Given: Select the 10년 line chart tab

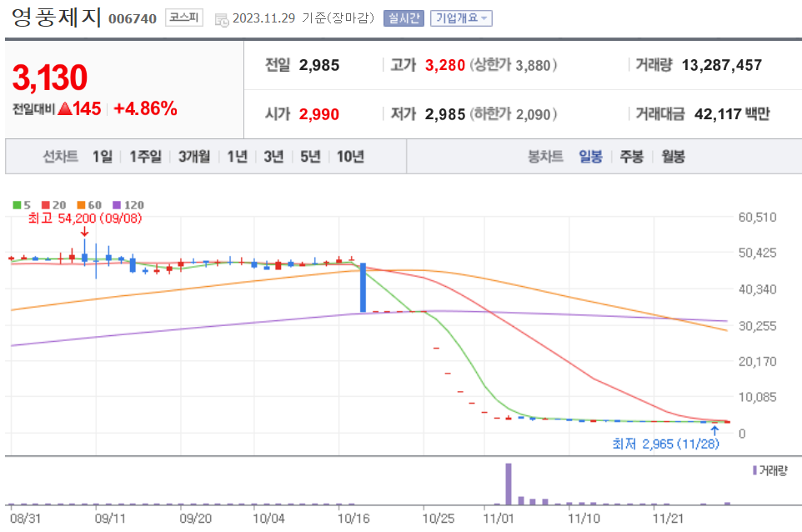Looking at the screenshot, I should pyautogui.click(x=350, y=156).
